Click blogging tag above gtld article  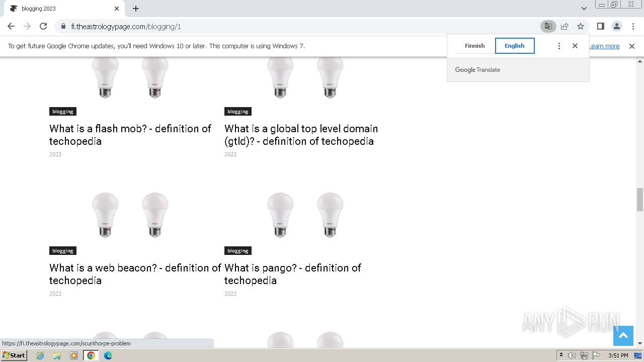238,112
